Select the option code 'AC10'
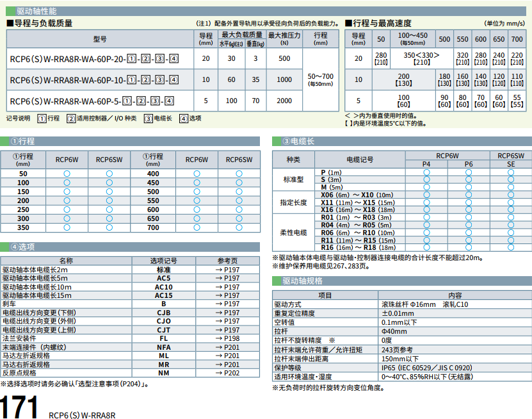The height and width of the screenshot is (419, 532). coord(163,287)
